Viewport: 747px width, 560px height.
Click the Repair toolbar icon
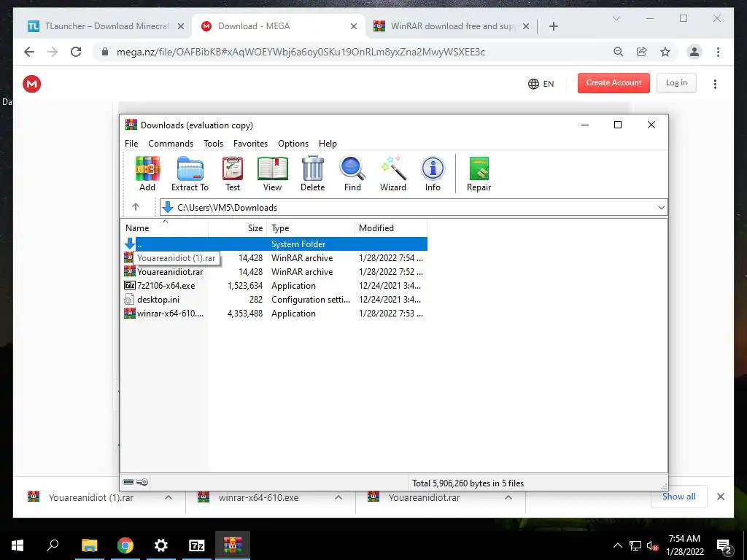pyautogui.click(x=479, y=174)
